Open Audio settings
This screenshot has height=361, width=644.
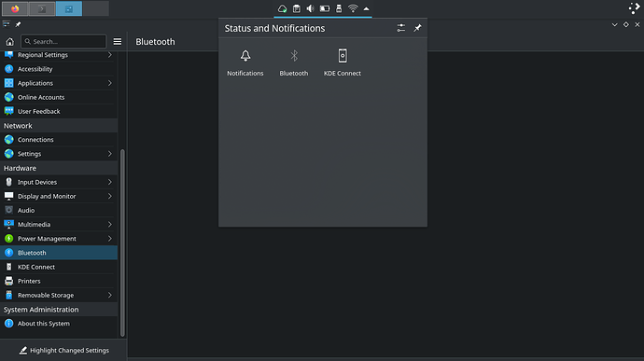tap(59, 210)
